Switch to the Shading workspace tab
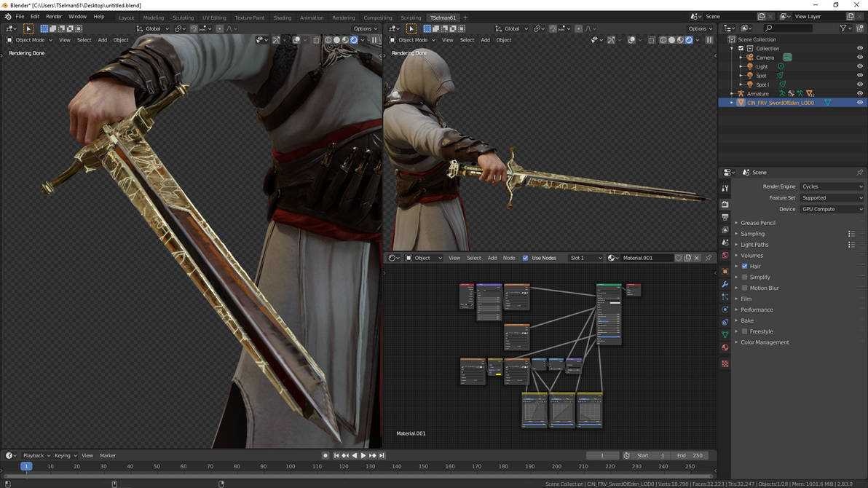 coord(282,17)
